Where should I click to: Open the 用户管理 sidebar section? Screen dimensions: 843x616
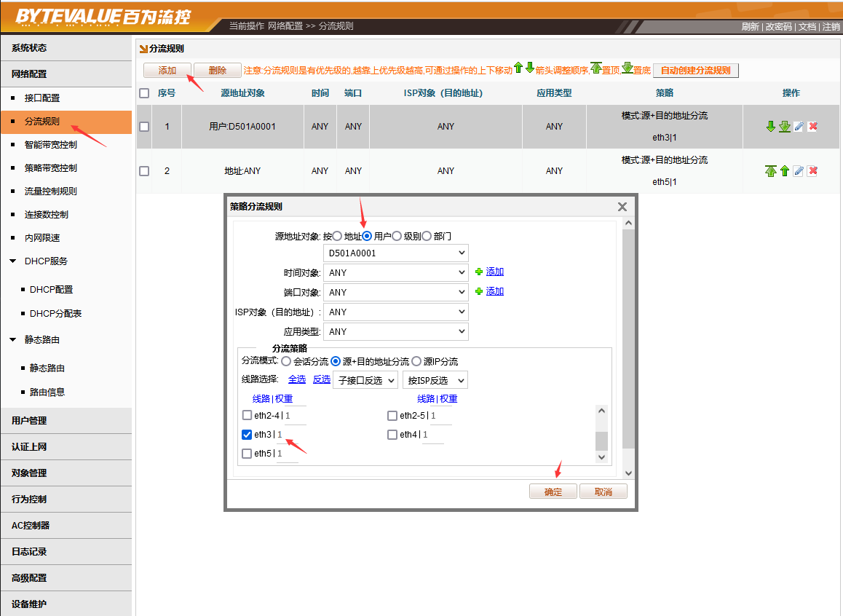(29, 421)
